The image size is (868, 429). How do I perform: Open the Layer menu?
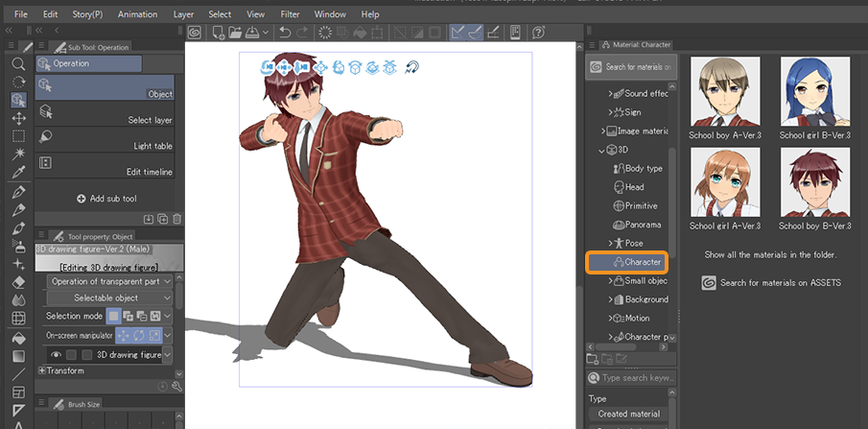pyautogui.click(x=184, y=14)
